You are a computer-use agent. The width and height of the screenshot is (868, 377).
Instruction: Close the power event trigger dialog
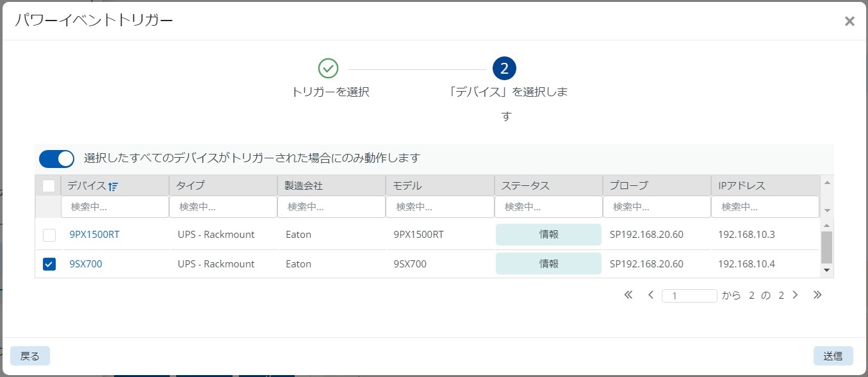(x=849, y=21)
